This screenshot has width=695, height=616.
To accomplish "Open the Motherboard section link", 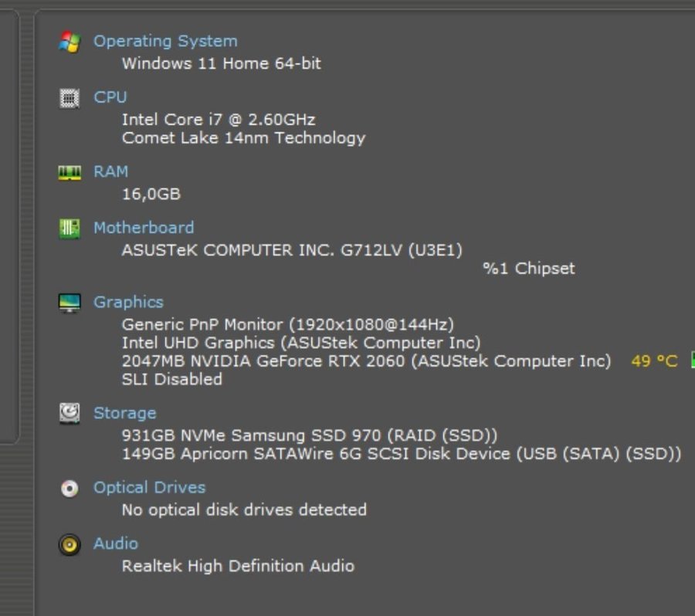I will [144, 228].
